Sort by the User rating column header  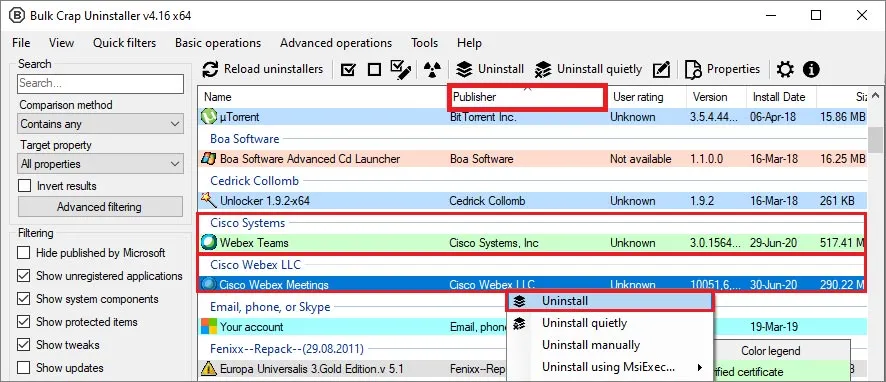point(648,97)
